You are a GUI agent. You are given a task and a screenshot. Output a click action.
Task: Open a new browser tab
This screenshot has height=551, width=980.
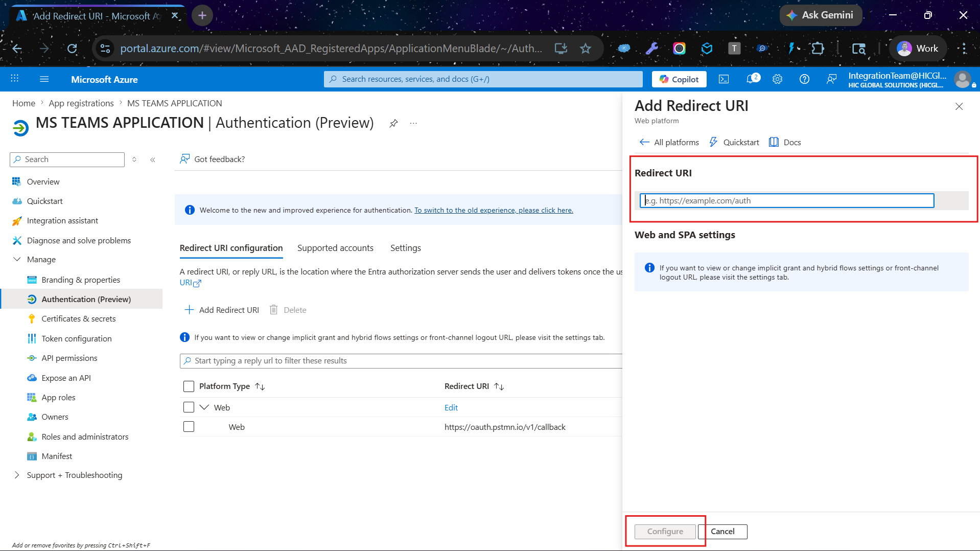[x=202, y=15]
